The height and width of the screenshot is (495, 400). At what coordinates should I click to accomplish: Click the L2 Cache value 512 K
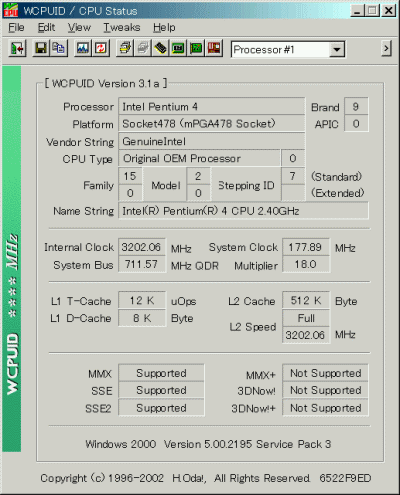click(x=306, y=301)
